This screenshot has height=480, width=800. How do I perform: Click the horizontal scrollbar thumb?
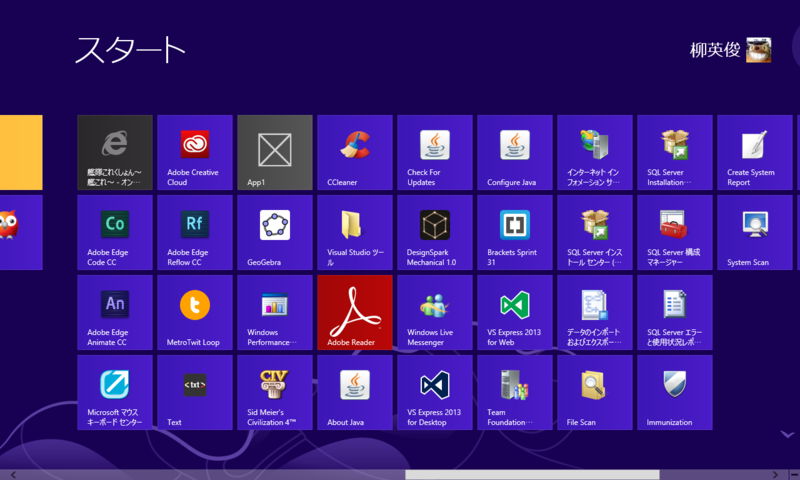(x=532, y=475)
